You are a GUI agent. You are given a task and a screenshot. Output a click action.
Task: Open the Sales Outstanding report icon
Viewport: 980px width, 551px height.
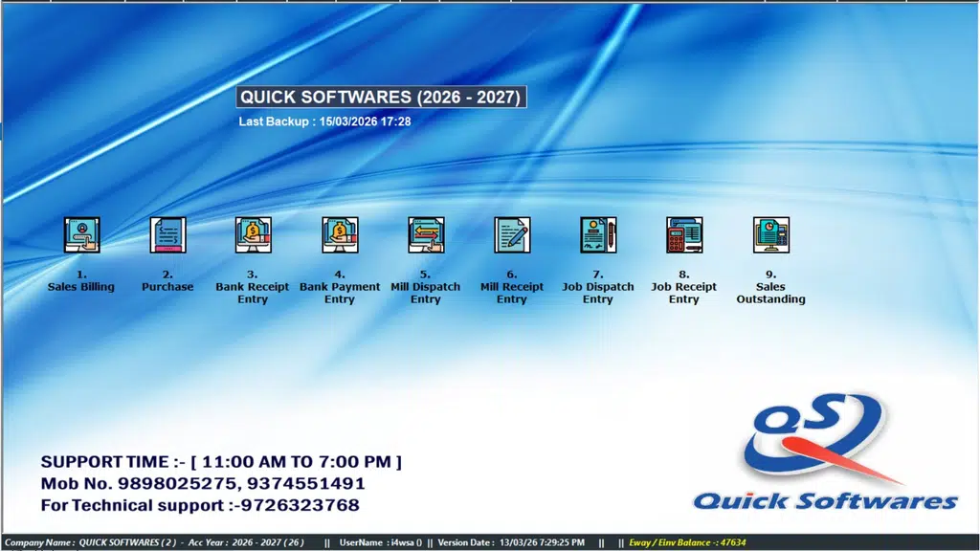coord(771,235)
